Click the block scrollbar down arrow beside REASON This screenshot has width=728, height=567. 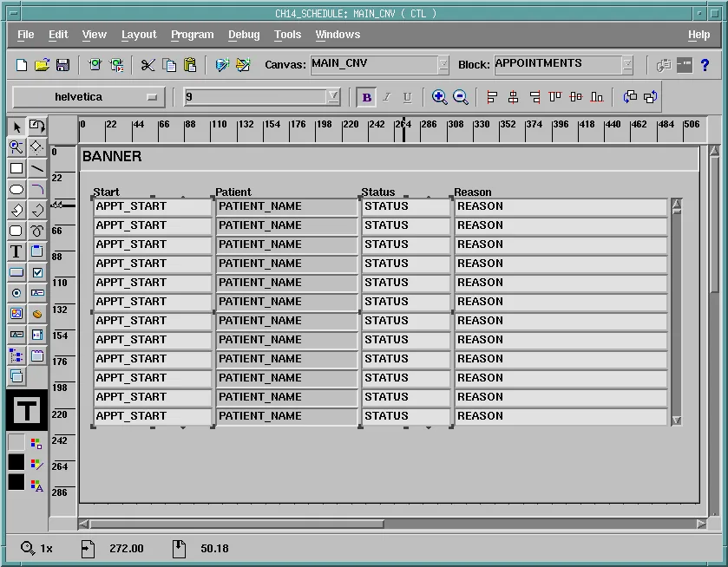coord(677,420)
